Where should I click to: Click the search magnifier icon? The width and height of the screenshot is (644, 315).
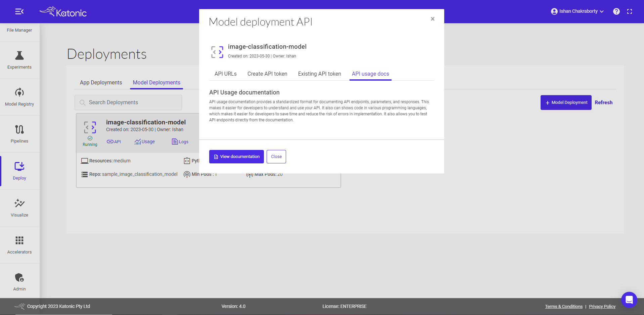click(82, 103)
